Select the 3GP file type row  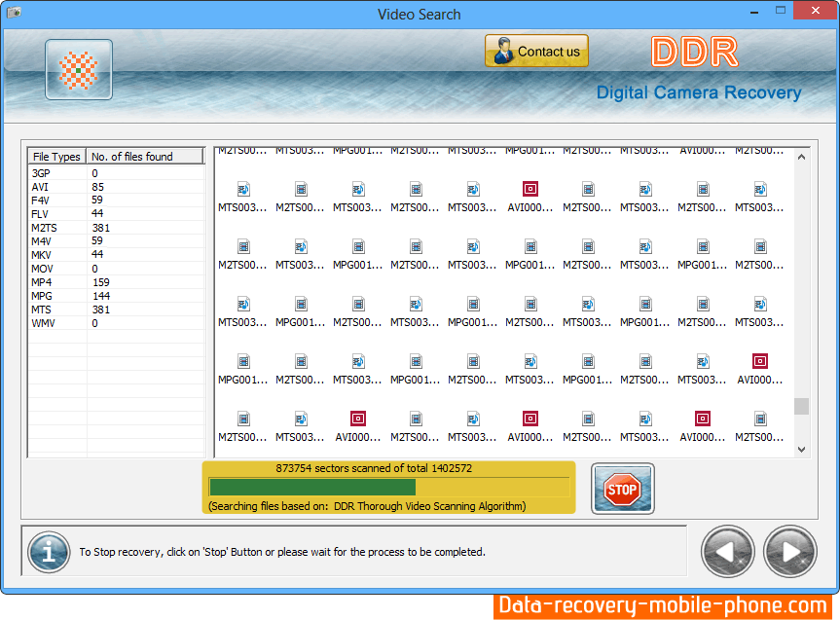coord(117,173)
